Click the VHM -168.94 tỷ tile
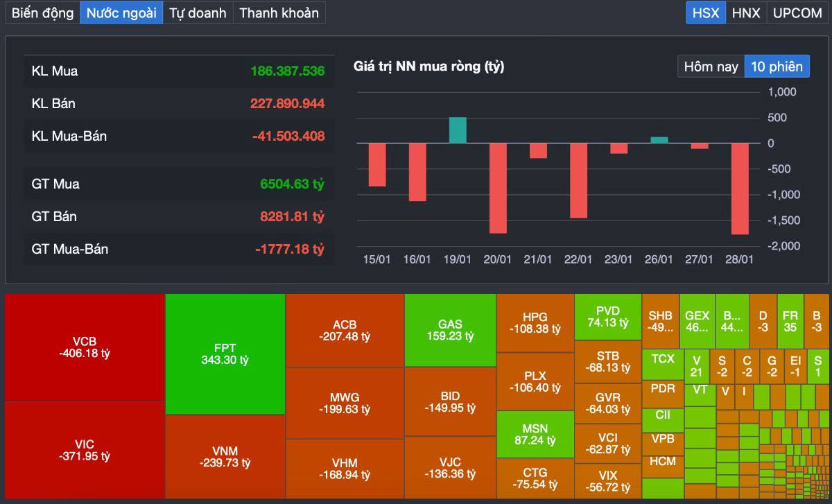This screenshot has width=832, height=504. point(345,469)
